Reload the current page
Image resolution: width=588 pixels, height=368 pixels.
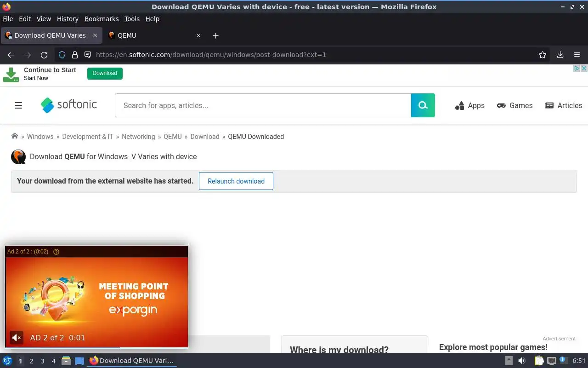tap(44, 55)
